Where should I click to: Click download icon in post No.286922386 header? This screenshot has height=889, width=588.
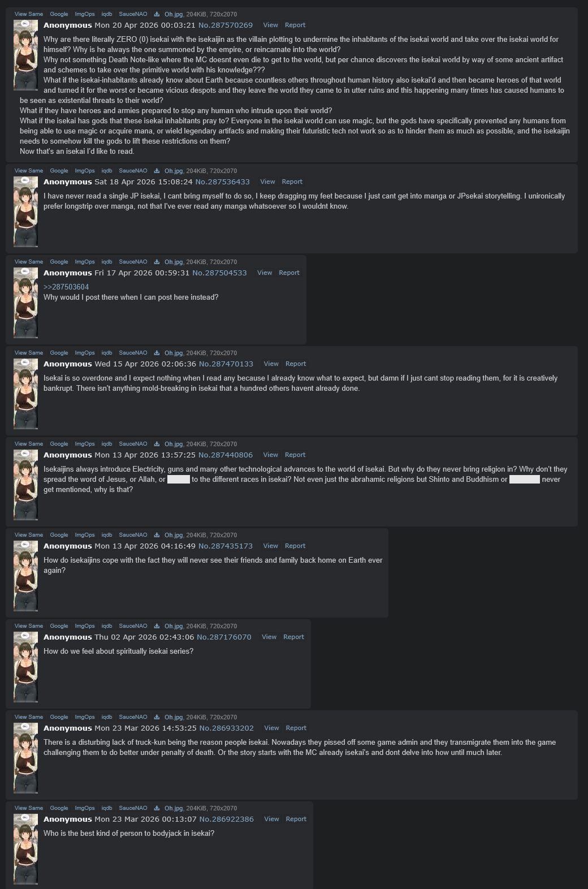[157, 808]
